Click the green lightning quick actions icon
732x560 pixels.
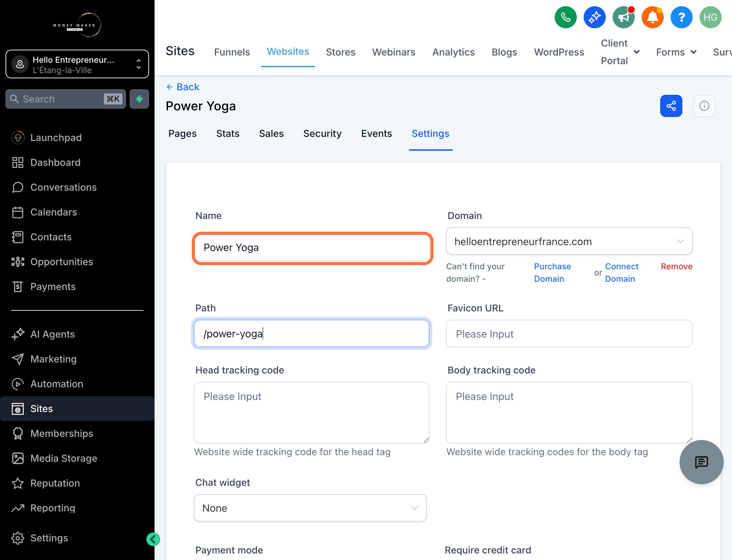tap(139, 99)
